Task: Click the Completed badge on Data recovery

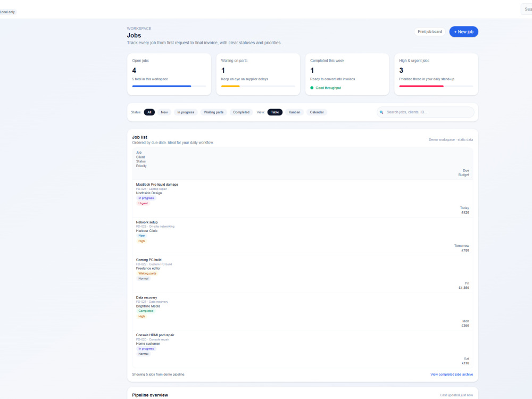Action: tap(146, 311)
